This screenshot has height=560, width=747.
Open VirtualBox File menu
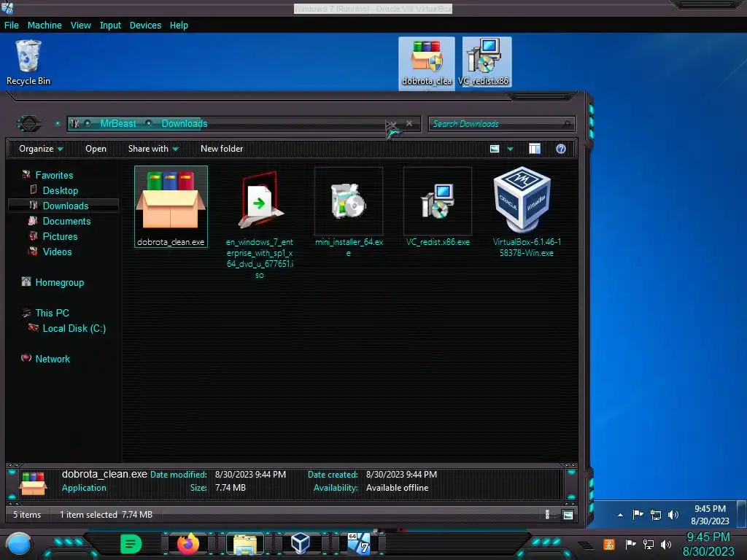[x=12, y=26]
